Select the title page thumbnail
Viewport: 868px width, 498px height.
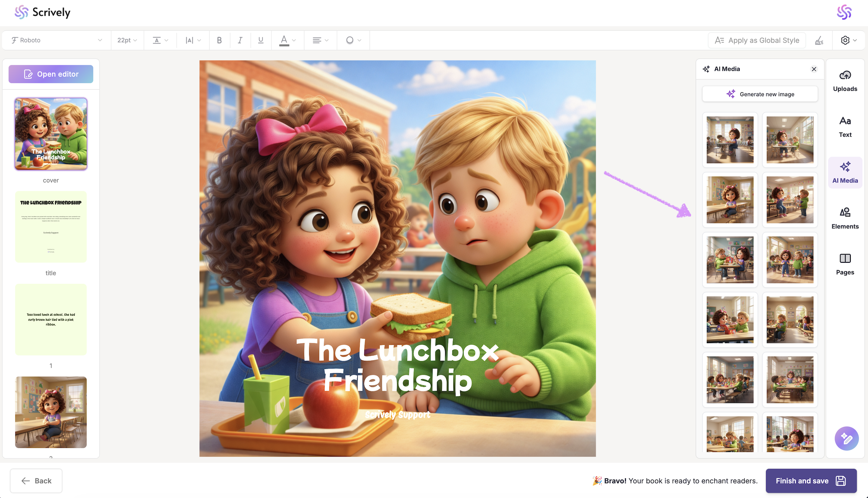tap(51, 227)
